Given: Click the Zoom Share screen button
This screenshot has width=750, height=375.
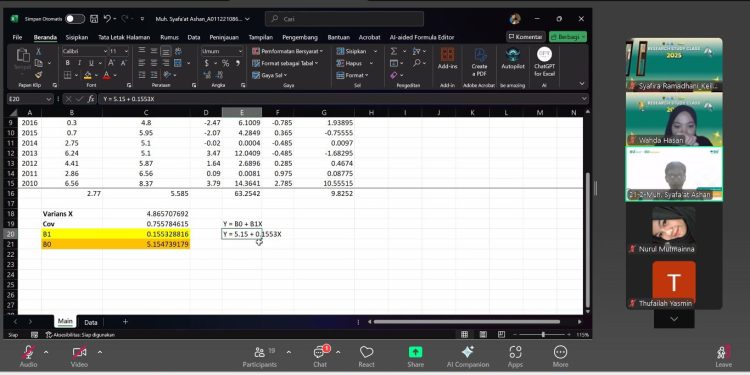Looking at the screenshot, I should pyautogui.click(x=416, y=357).
